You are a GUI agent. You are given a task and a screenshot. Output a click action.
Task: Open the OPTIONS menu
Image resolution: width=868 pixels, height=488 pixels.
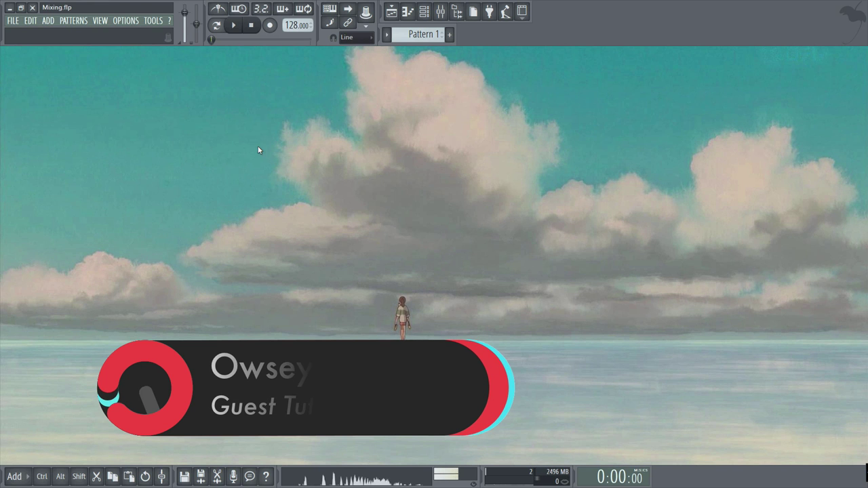pos(125,21)
